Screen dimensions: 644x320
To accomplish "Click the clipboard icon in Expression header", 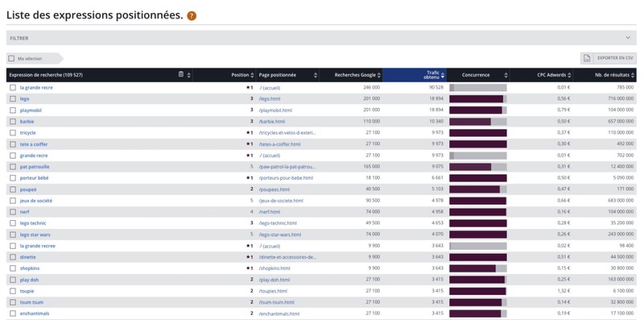I will coord(181,74).
